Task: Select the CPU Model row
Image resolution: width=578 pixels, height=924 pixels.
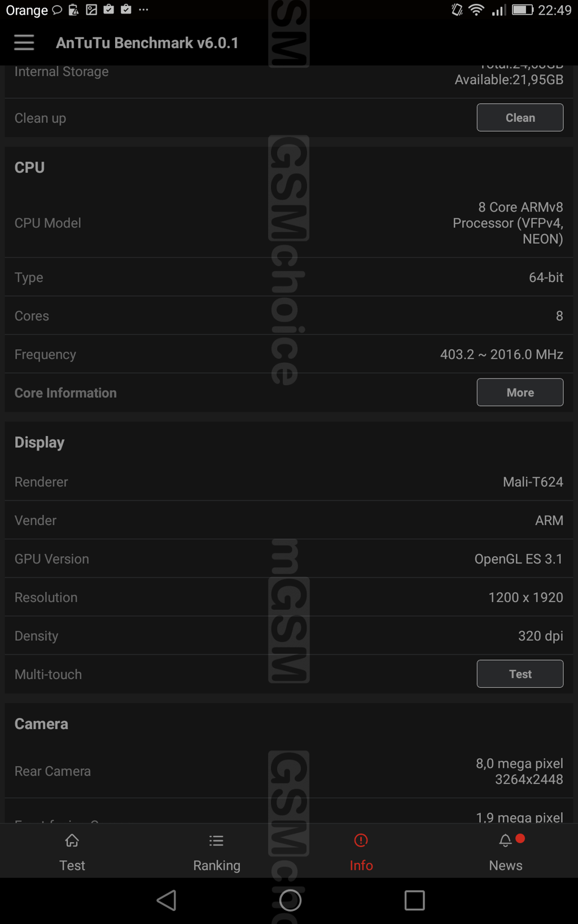Action: [289, 223]
